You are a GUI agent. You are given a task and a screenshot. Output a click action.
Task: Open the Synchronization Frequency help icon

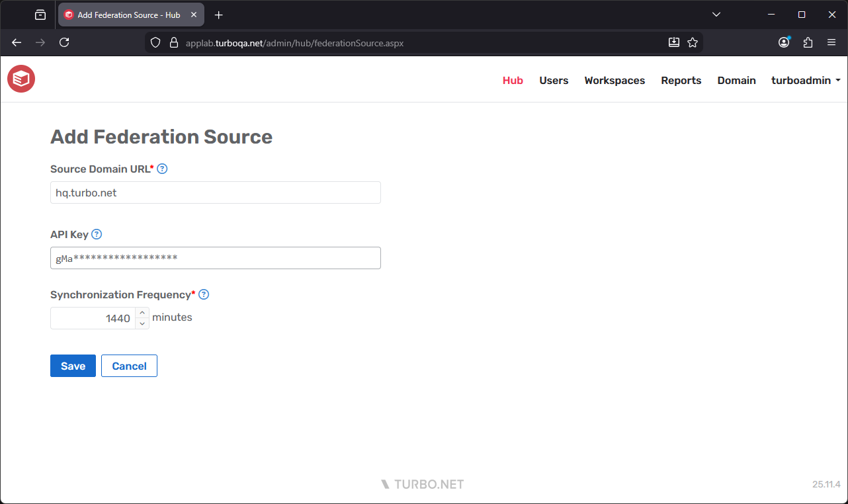pyautogui.click(x=204, y=294)
